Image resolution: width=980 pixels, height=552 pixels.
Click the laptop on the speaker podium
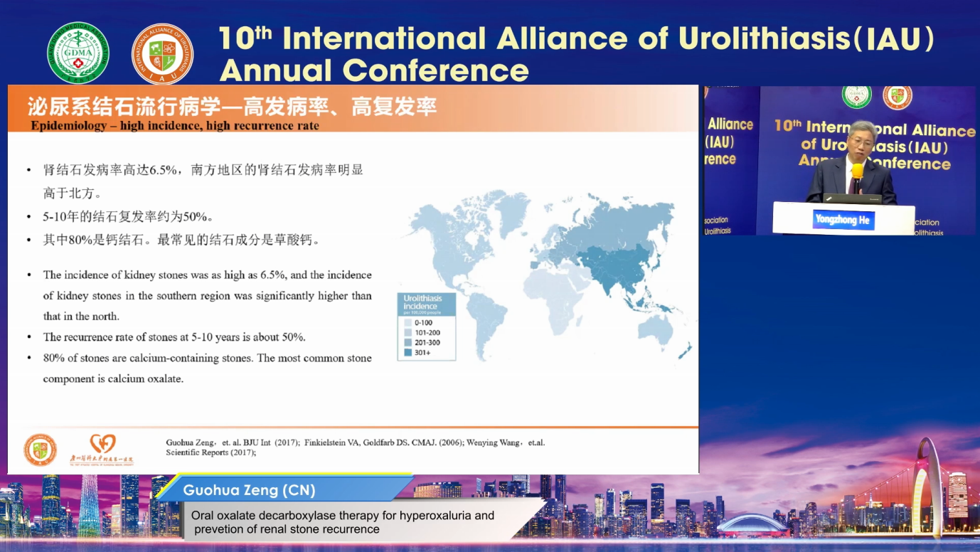[x=852, y=198]
